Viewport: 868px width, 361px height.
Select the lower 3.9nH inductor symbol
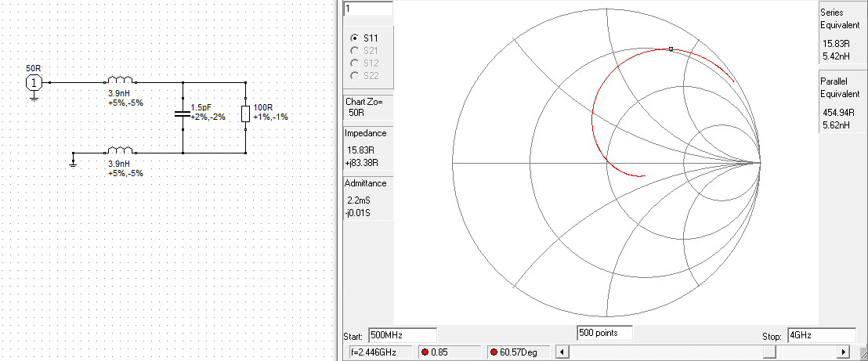click(x=120, y=150)
